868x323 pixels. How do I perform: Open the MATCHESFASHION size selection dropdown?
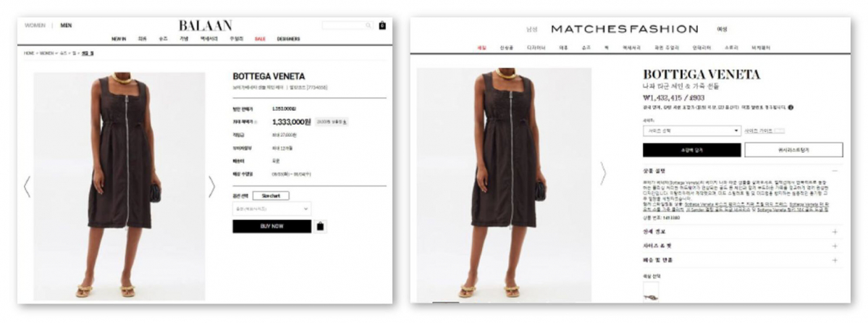click(691, 131)
